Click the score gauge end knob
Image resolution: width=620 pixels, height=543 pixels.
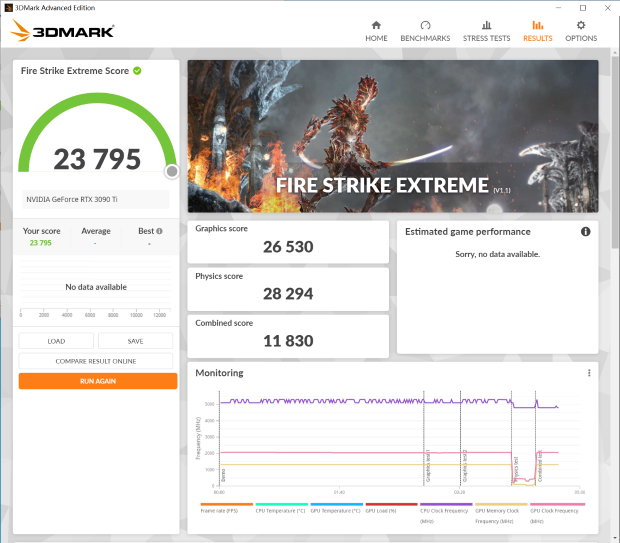coord(172,172)
